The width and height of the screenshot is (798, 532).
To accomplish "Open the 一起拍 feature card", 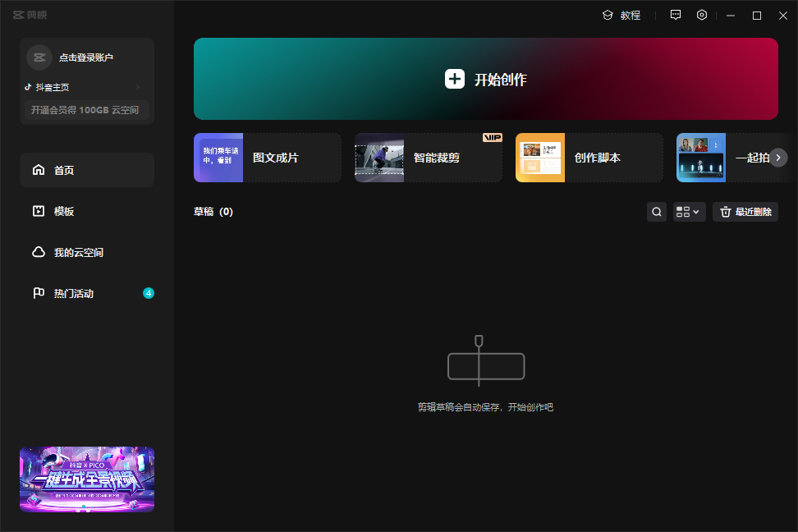I will (x=733, y=158).
